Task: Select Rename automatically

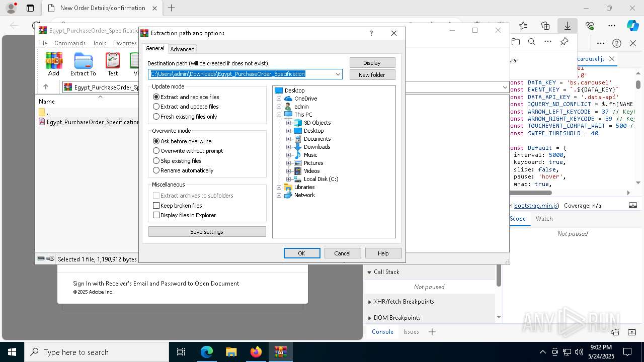Action: coord(184,170)
